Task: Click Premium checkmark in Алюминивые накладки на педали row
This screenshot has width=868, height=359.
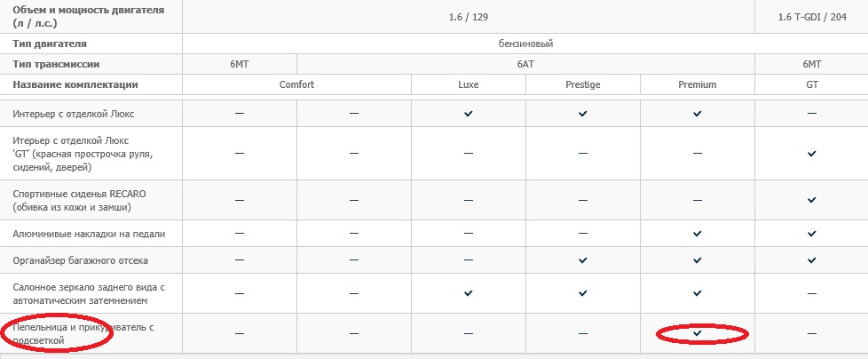Action: (698, 233)
